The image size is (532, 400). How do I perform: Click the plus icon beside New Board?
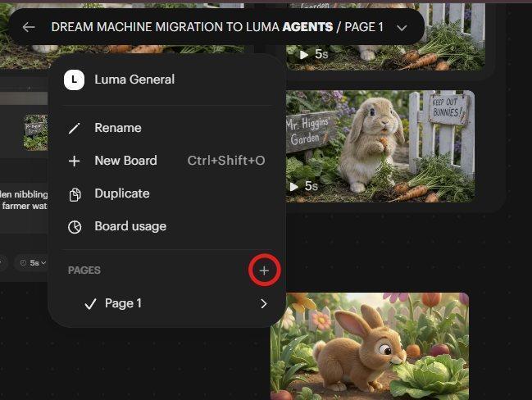75,161
